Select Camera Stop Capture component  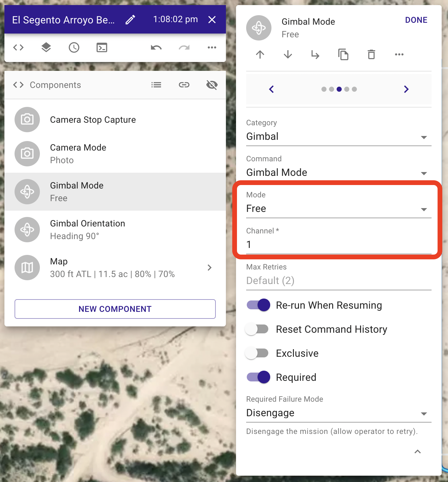tap(115, 120)
